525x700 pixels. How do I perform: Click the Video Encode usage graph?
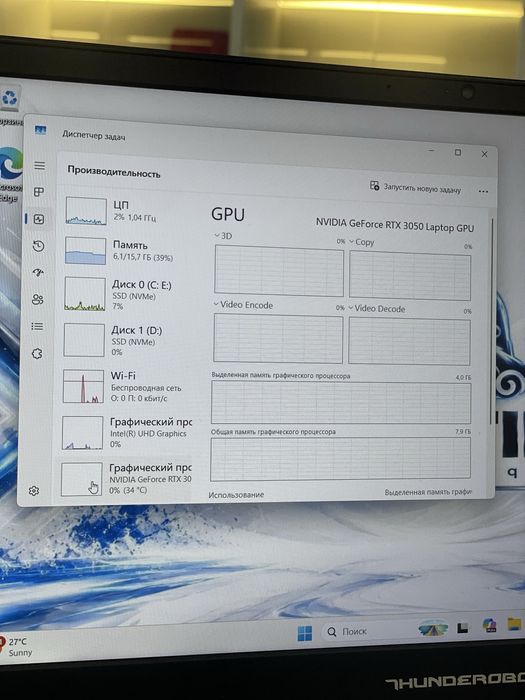pyautogui.click(x=278, y=338)
